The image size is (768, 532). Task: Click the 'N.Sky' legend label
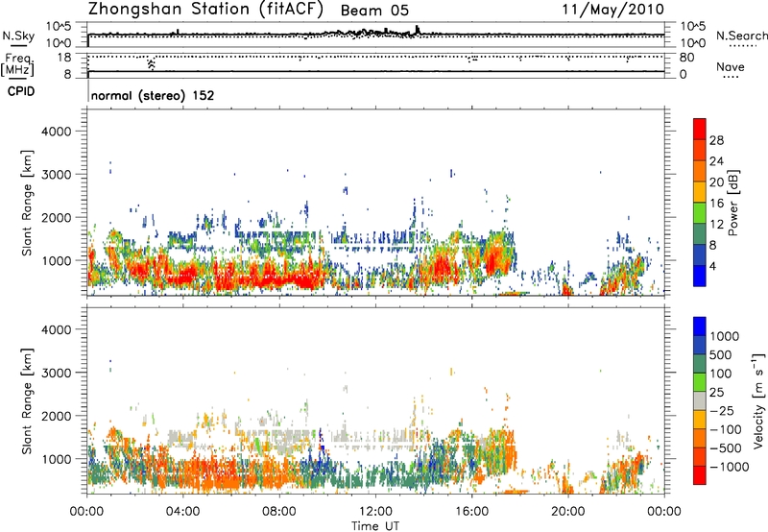coord(18,36)
